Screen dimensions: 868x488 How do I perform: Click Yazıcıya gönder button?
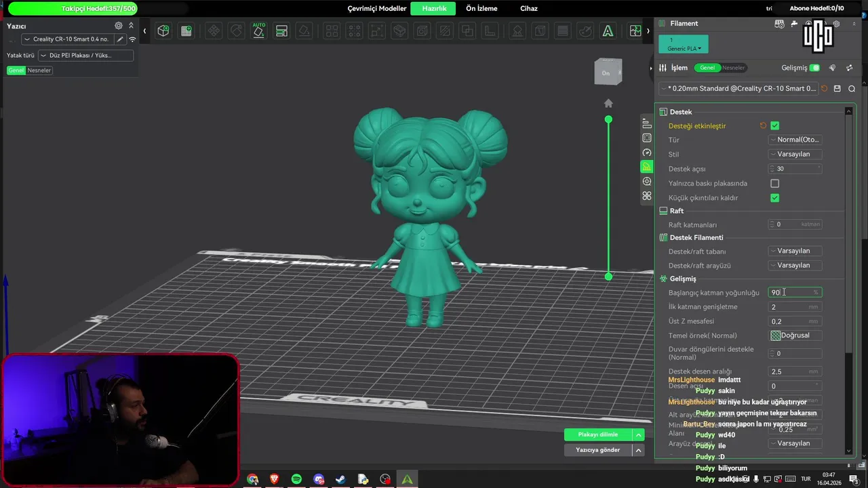coord(598,450)
